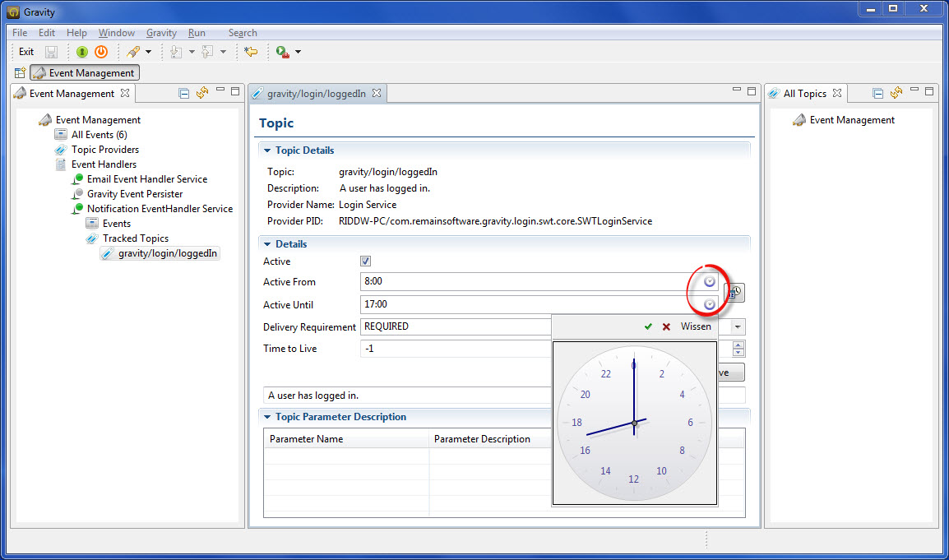Cancel time selection with the red X
The height and width of the screenshot is (560, 949).
(x=666, y=326)
